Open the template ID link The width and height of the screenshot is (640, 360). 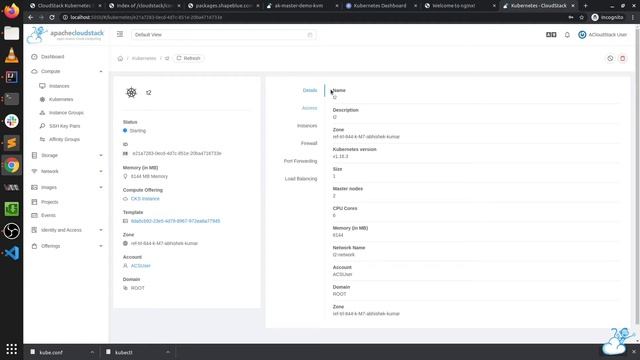(176, 221)
